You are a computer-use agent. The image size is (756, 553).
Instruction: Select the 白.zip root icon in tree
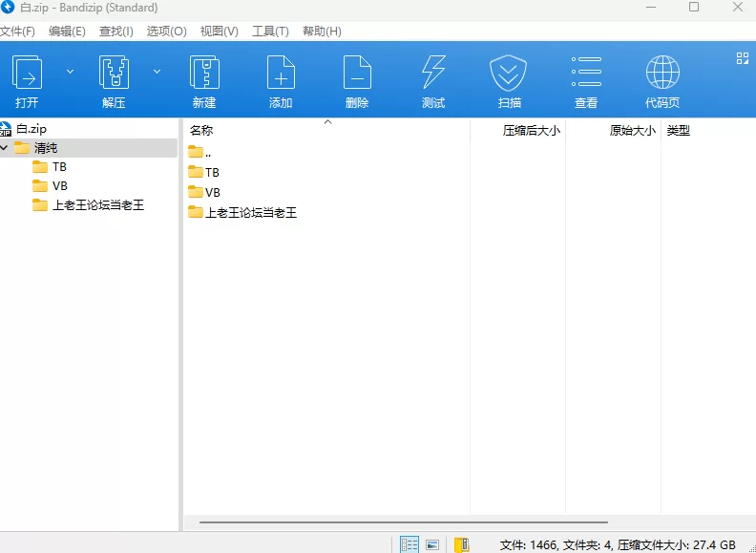[6, 129]
